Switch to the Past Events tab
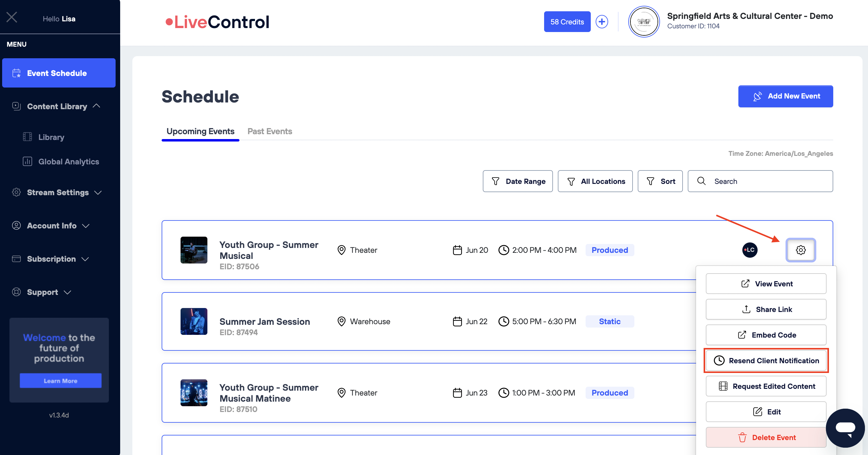 pos(270,131)
